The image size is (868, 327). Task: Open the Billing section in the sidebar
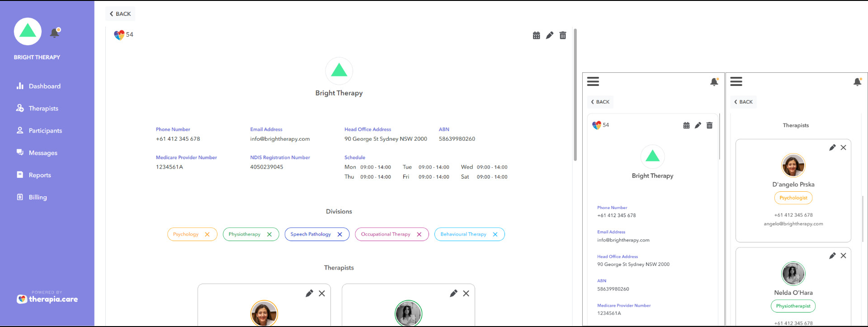[38, 197]
